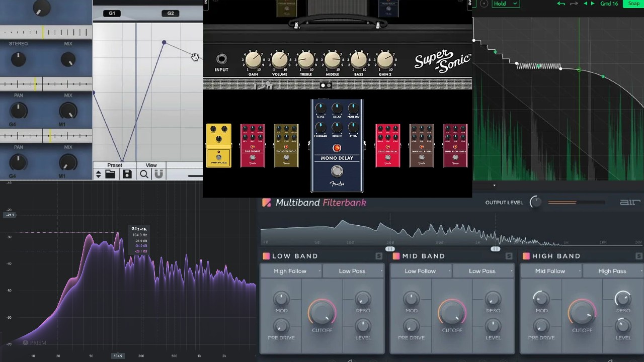The image size is (644, 362).
Task: Save preset with the floppy disk icon
Action: tap(127, 174)
